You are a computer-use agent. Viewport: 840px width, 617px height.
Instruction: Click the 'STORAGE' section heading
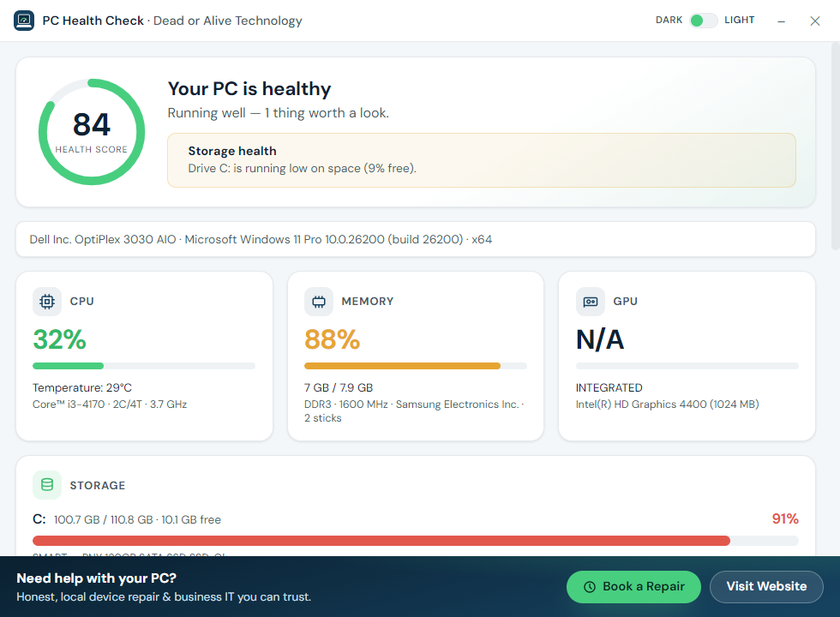coord(98,485)
